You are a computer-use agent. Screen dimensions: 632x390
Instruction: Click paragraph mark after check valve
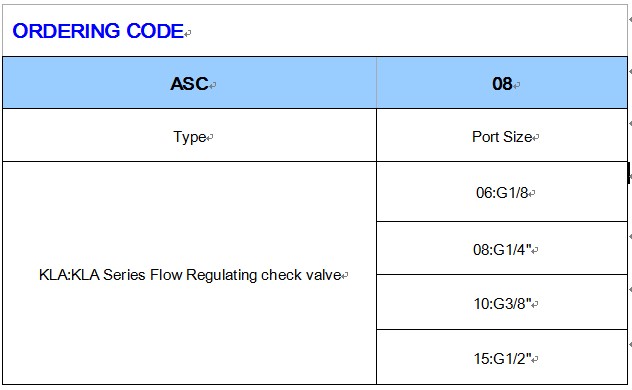coord(345,277)
